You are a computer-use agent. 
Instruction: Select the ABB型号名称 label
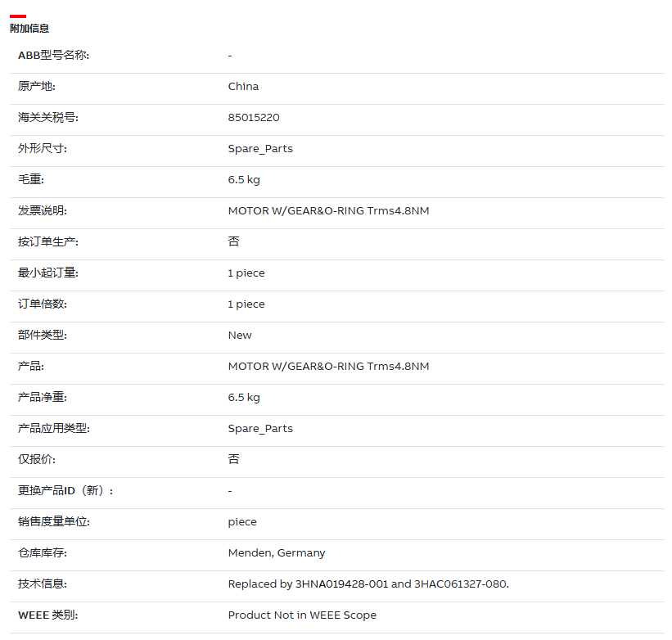point(53,56)
